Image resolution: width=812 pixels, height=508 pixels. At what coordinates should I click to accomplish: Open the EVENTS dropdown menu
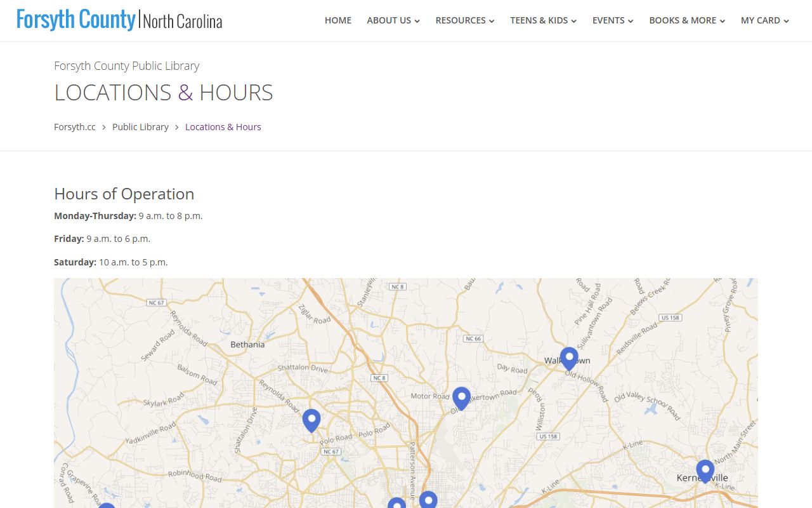(613, 20)
